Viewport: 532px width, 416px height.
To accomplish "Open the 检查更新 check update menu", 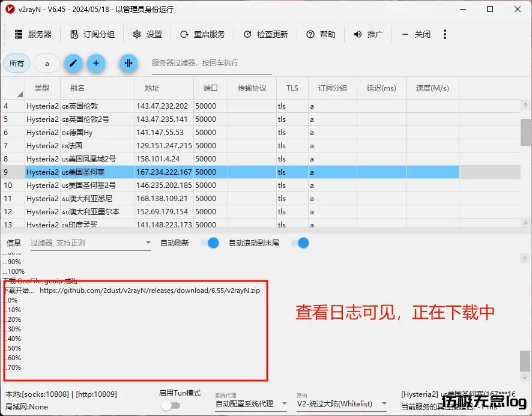I will [265, 34].
